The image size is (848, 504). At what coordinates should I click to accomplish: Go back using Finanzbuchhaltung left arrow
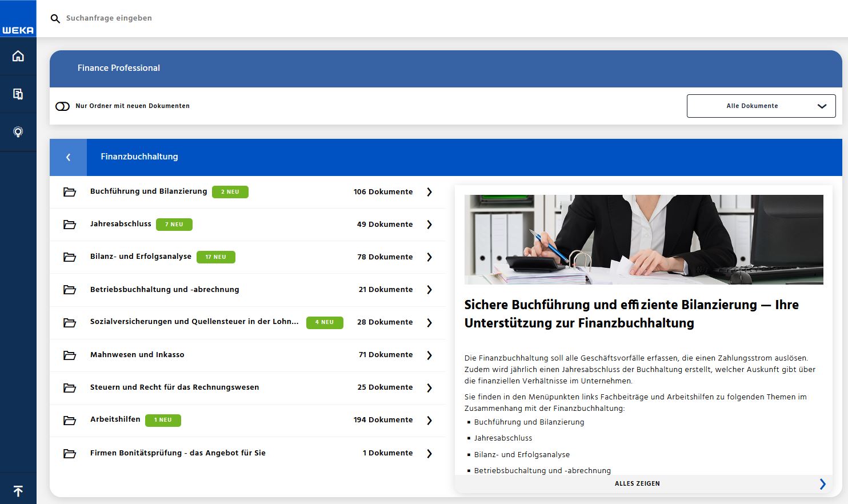click(68, 157)
